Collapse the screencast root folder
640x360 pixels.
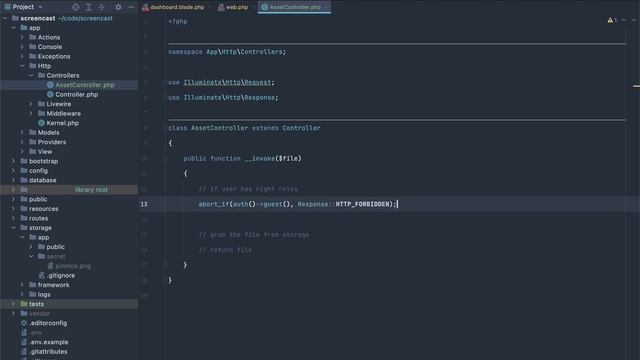point(5,18)
